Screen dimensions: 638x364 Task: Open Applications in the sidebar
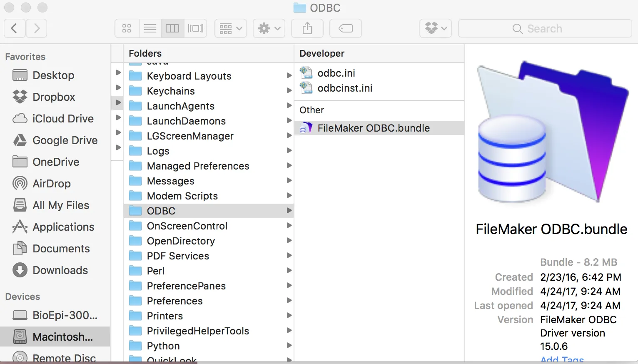click(55, 227)
